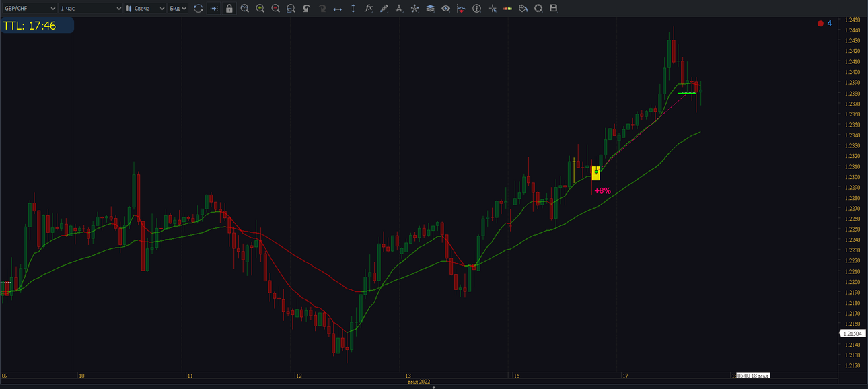Click the info circle icon
This screenshot has height=389, width=868.
(x=477, y=9)
